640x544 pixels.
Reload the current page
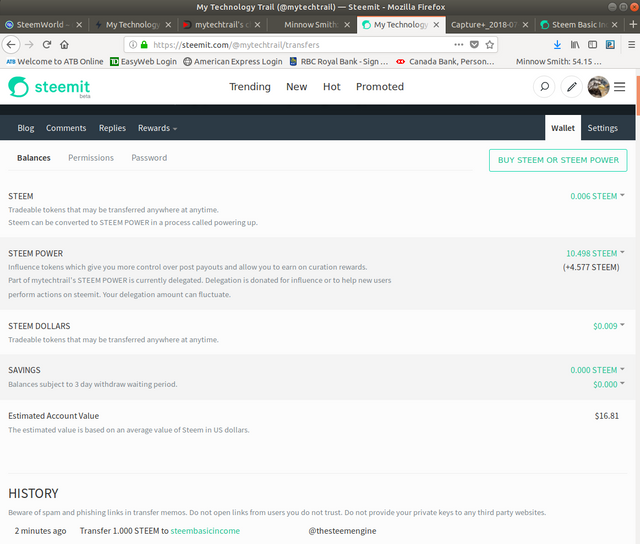[47, 44]
